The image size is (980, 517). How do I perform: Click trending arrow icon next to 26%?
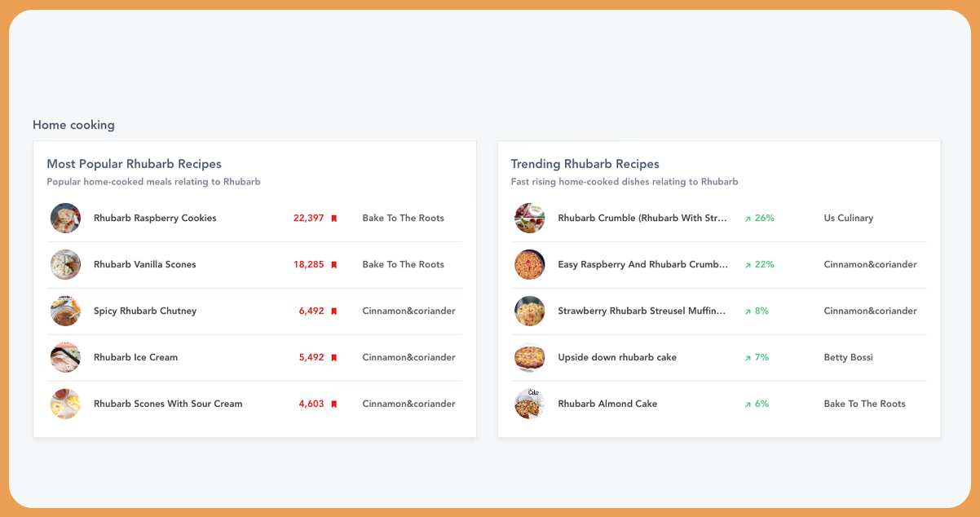(x=748, y=219)
